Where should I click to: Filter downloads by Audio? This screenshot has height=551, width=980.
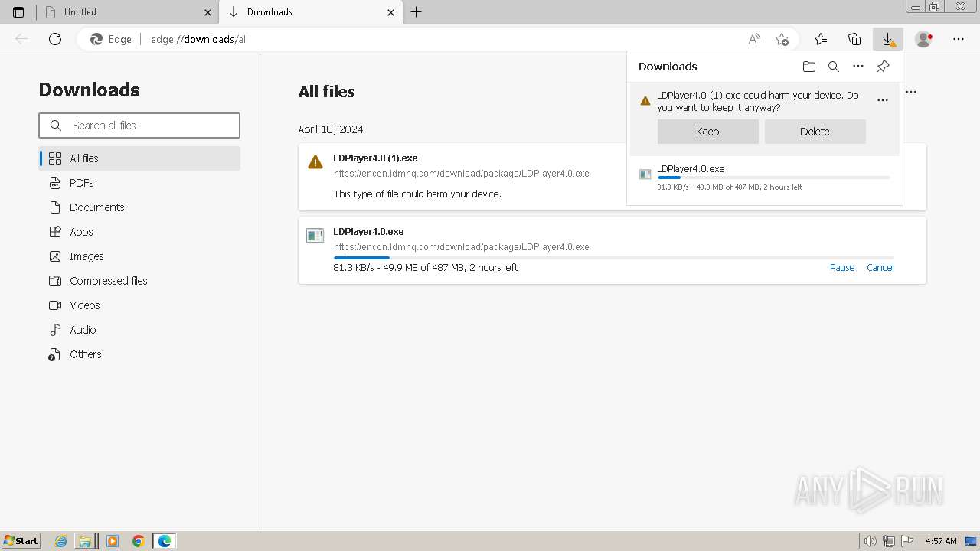139,330
